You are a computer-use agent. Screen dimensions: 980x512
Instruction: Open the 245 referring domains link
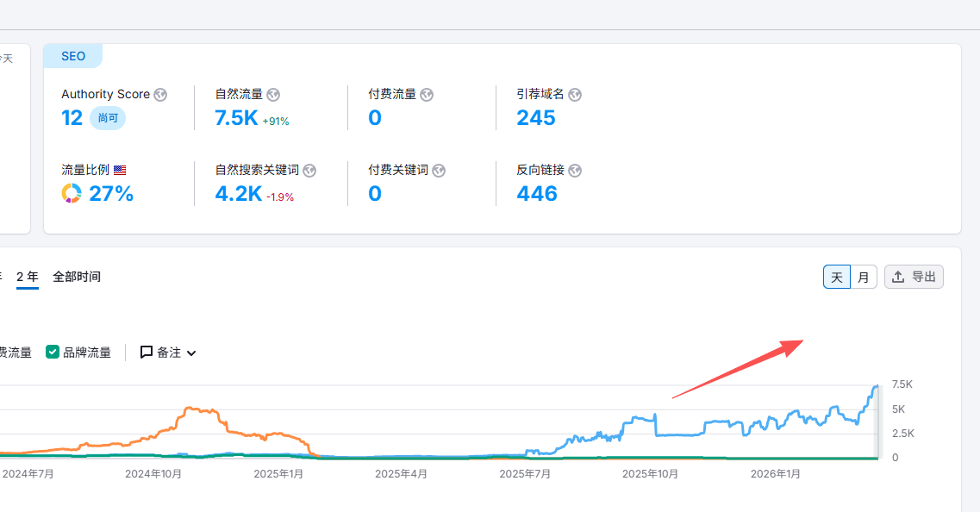(536, 118)
